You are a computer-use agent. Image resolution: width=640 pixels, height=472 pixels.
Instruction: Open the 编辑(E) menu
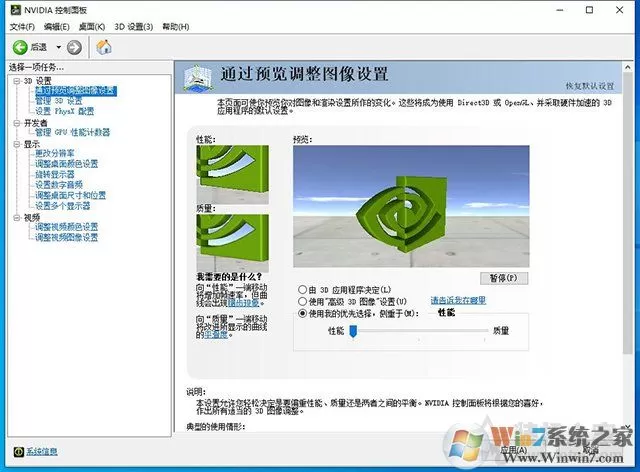coord(56,27)
